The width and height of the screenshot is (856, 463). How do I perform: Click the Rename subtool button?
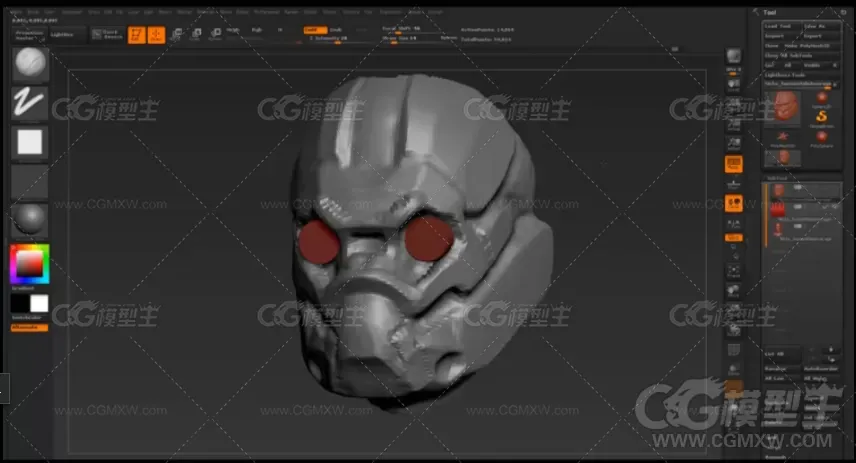tap(782, 369)
